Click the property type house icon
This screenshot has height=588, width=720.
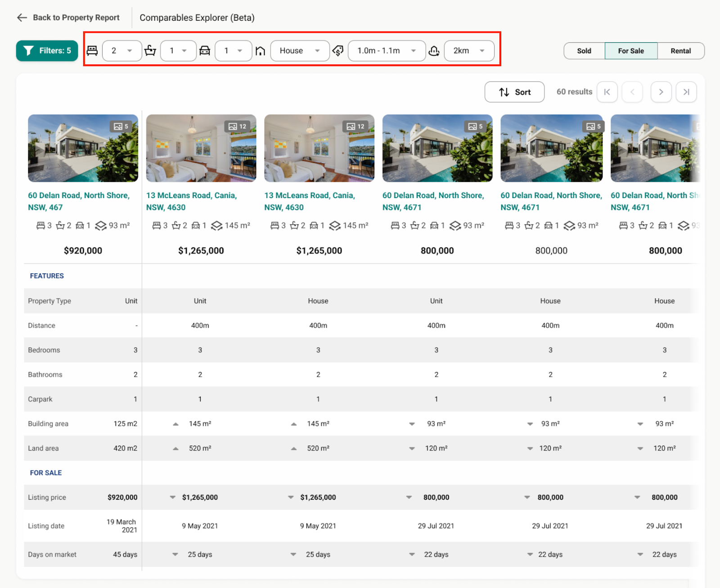(260, 51)
